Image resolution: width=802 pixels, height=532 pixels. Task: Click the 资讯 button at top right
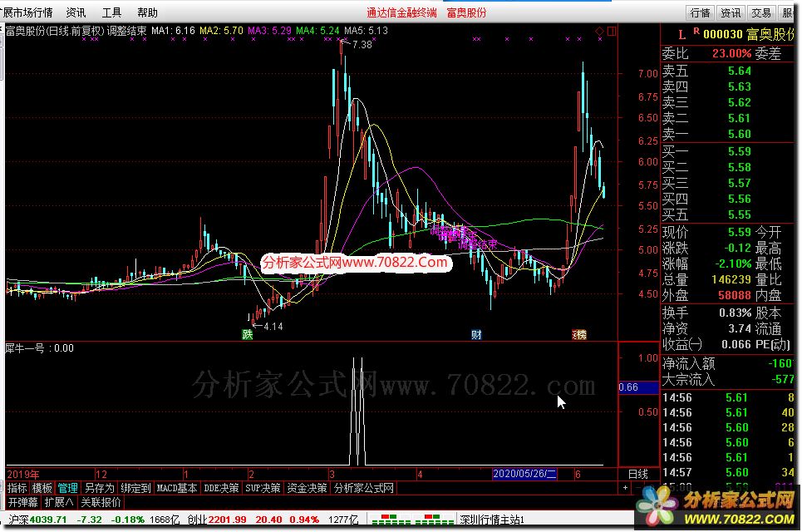731,12
